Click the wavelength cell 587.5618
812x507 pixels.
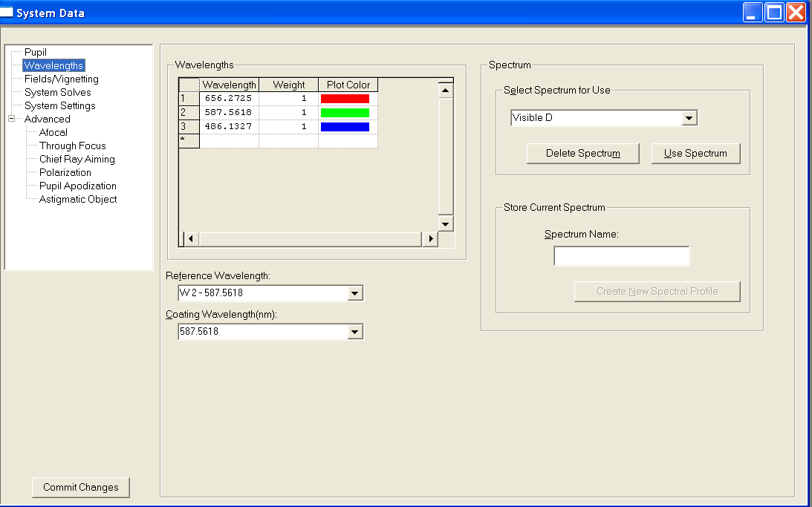click(x=229, y=113)
